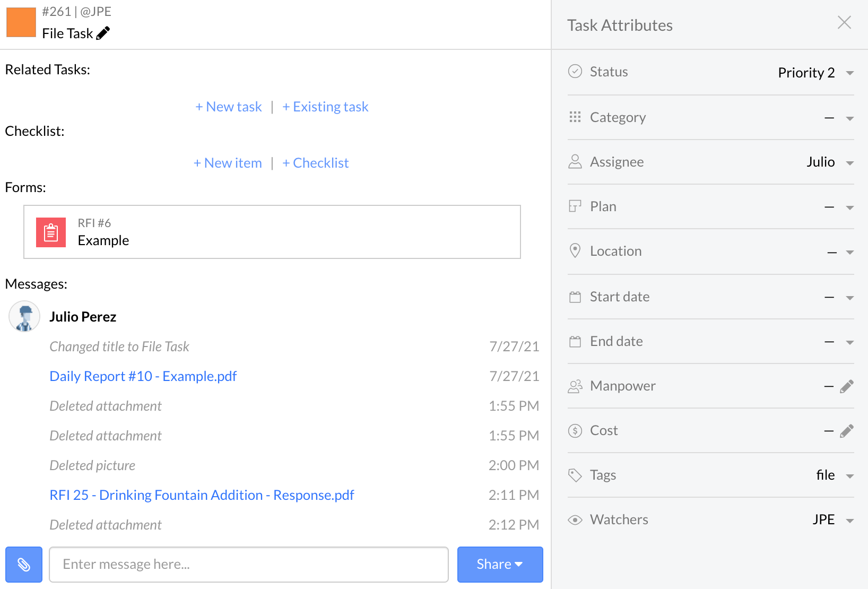This screenshot has width=868, height=589.
Task: Open Daily Report #10 - Example.pdf
Action: (143, 376)
